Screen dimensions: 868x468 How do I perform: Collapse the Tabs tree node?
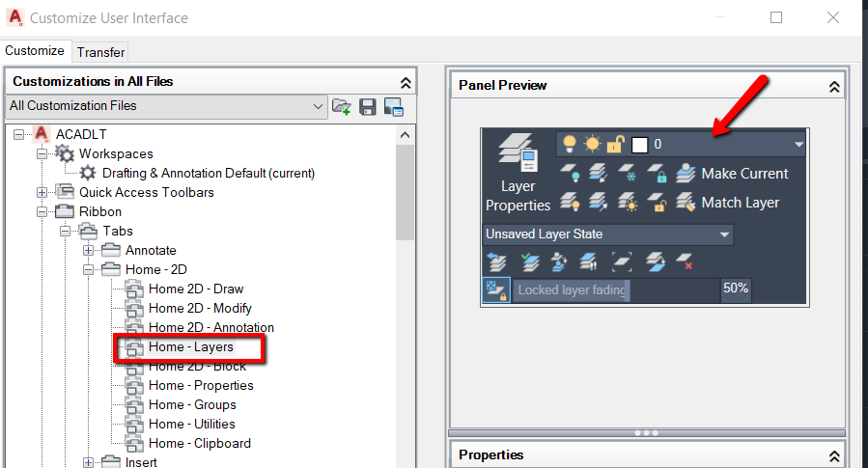[66, 232]
